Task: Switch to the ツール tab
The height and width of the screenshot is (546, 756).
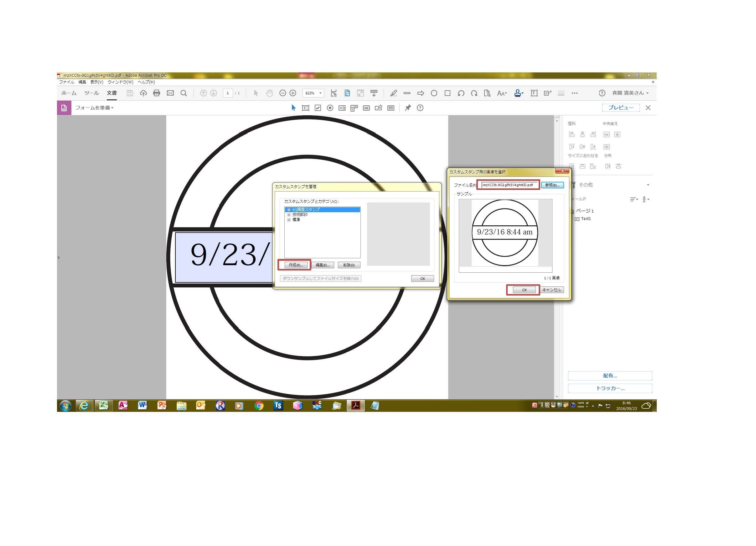Action: [91, 93]
